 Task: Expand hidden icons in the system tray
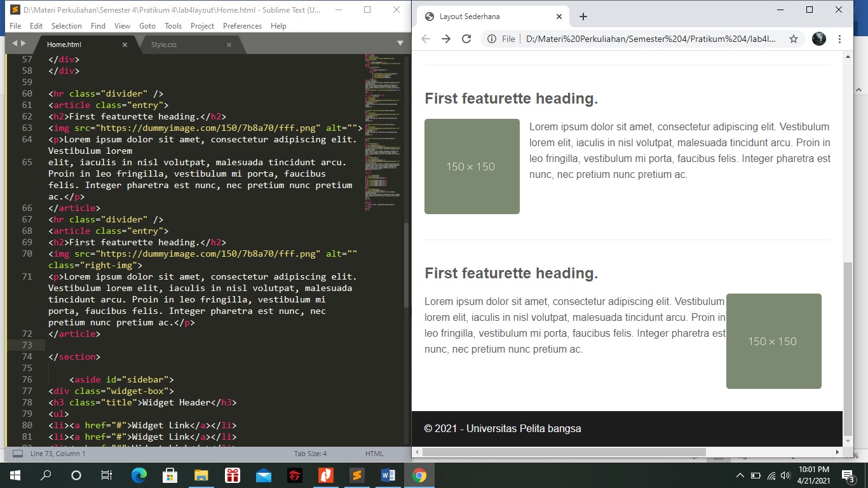740,475
